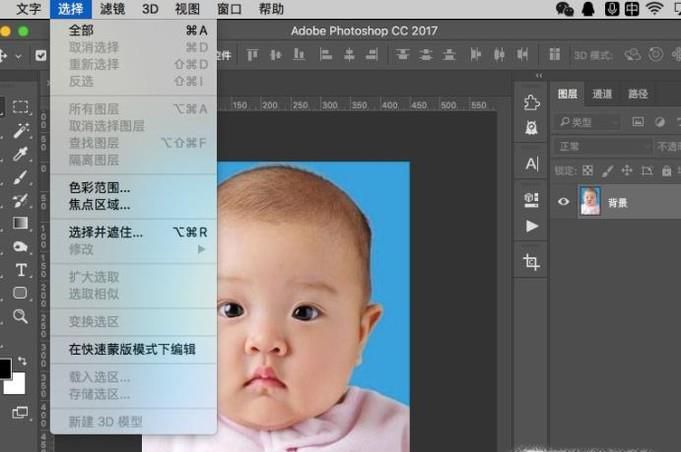Select the Rectangular Marquee tool
The image size is (681, 452).
click(x=21, y=107)
